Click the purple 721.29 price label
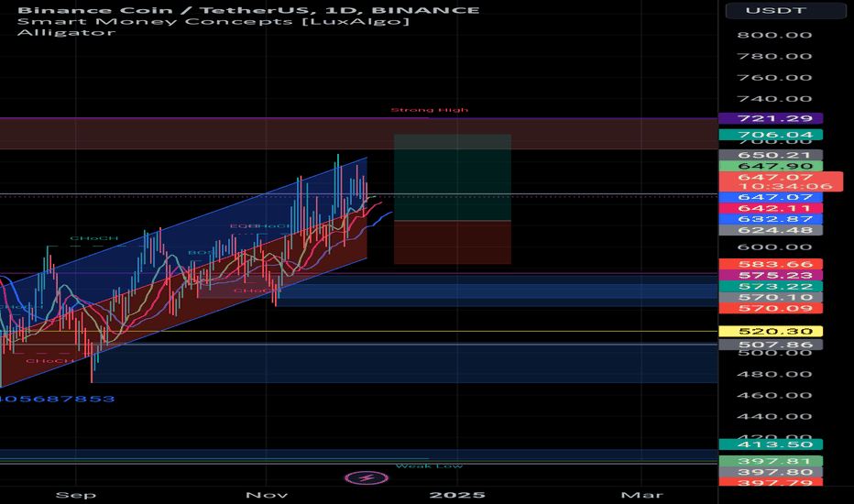 (771, 118)
